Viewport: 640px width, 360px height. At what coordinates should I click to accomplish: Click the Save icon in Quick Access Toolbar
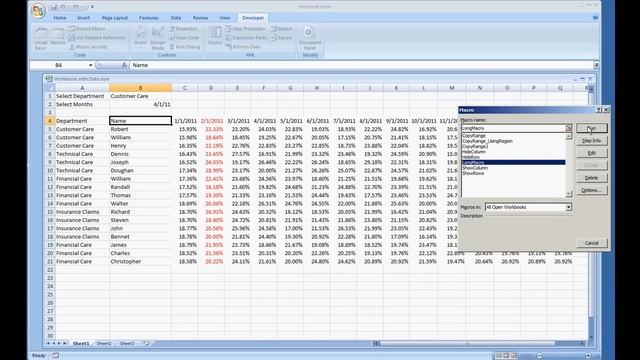tap(54, 7)
